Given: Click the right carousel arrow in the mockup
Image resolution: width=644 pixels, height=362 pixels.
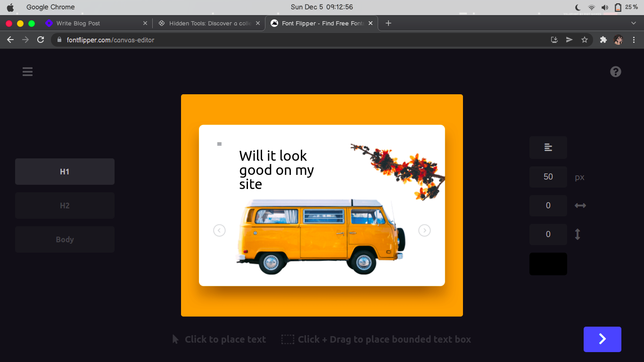Looking at the screenshot, I should click(425, 230).
